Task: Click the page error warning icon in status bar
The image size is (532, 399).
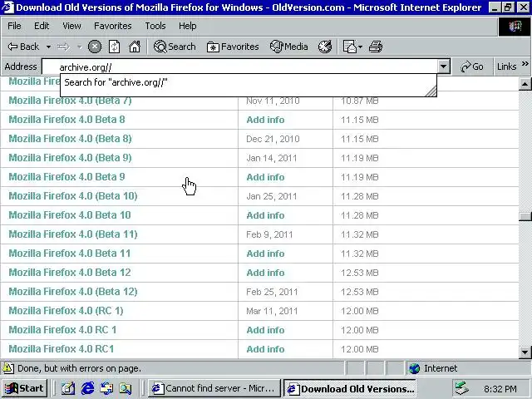Action: pos(8,368)
